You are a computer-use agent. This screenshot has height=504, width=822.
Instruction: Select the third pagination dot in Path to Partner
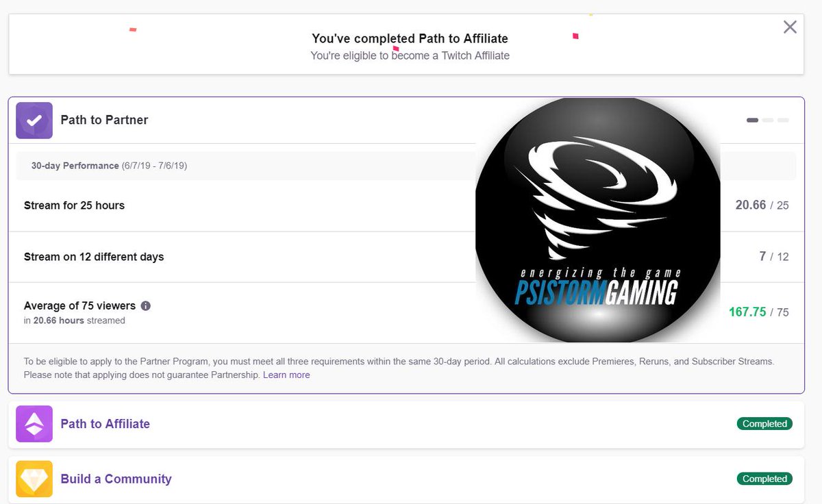point(783,121)
